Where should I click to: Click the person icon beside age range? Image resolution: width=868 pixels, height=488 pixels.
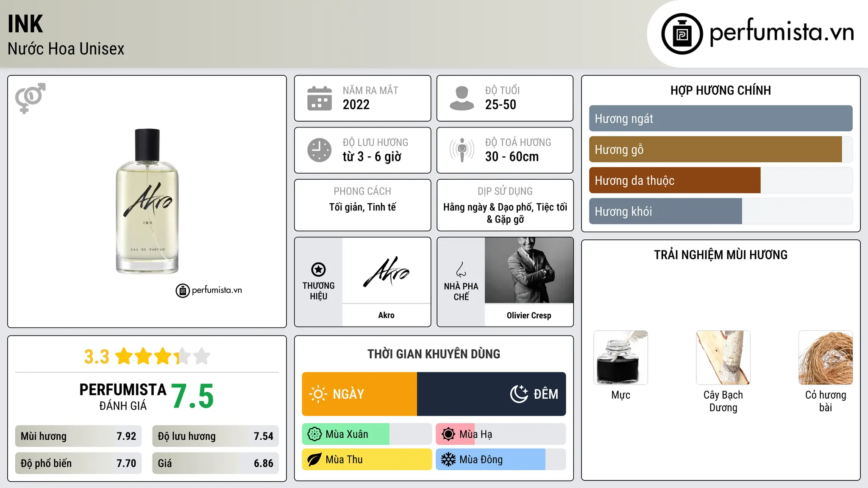tap(462, 98)
